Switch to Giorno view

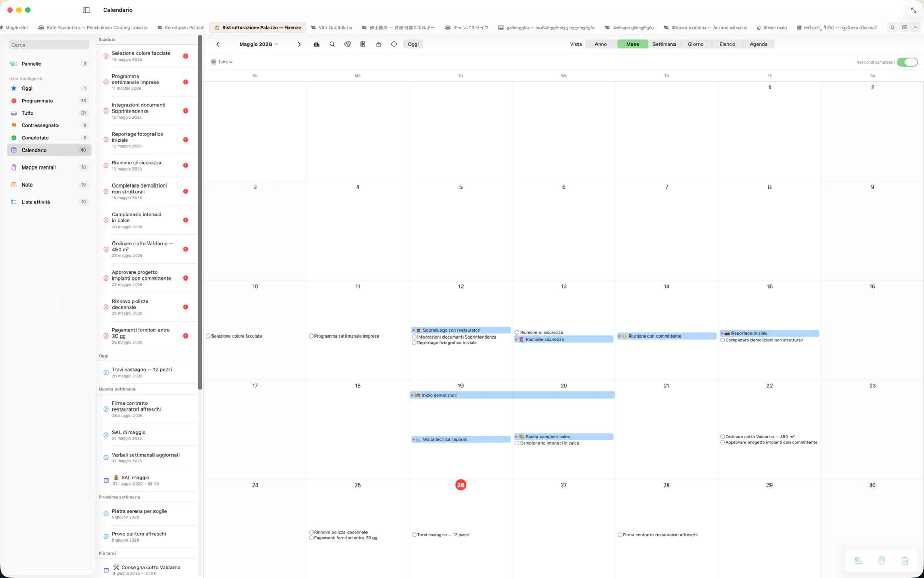point(696,44)
